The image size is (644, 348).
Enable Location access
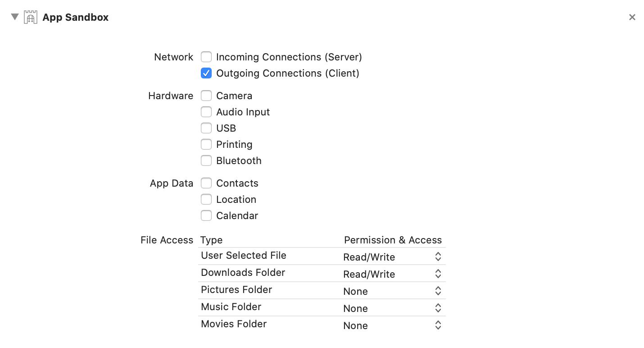pyautogui.click(x=206, y=199)
